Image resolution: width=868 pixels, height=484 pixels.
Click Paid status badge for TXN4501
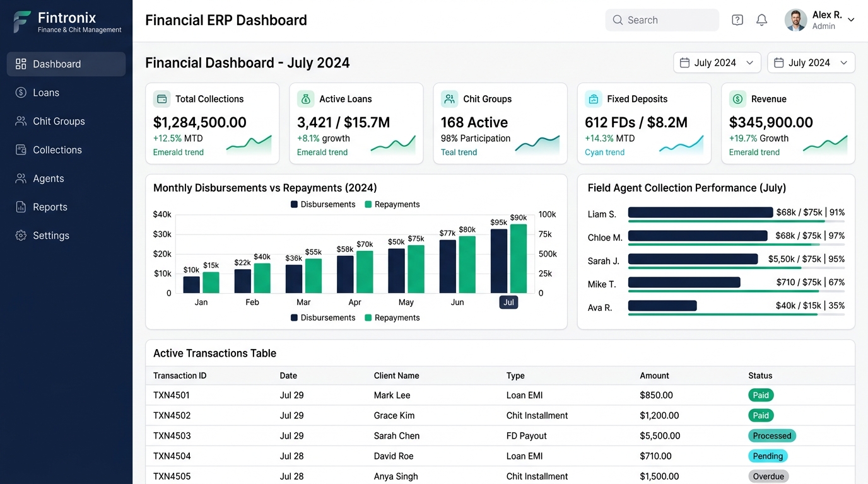(x=761, y=395)
